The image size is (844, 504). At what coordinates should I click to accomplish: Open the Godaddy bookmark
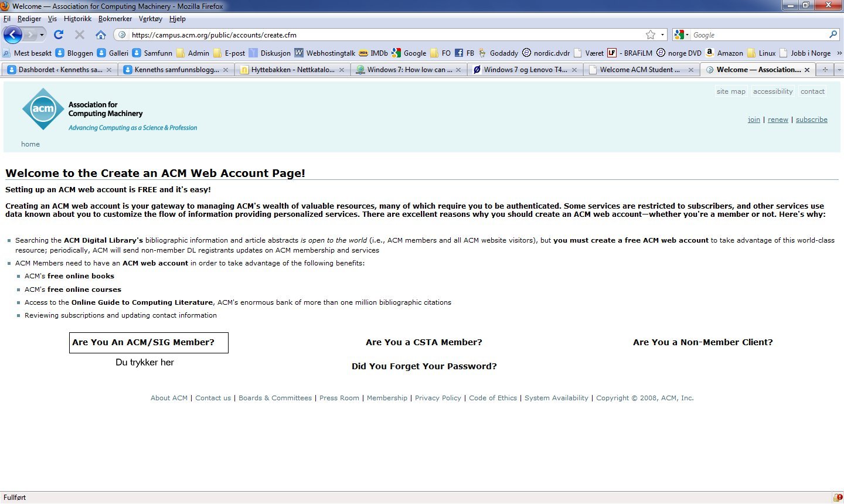(498, 53)
